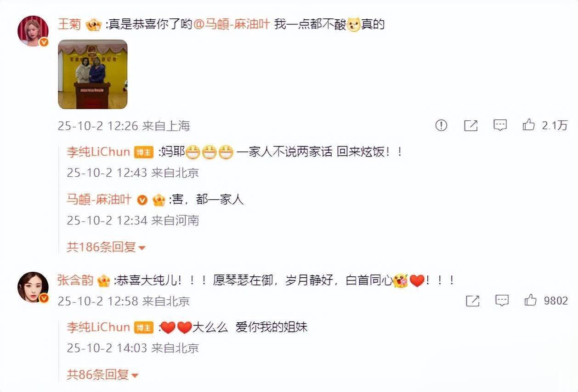Open 马頔-麻油叶 username in reply
This screenshot has width=578, height=392.
[99, 200]
